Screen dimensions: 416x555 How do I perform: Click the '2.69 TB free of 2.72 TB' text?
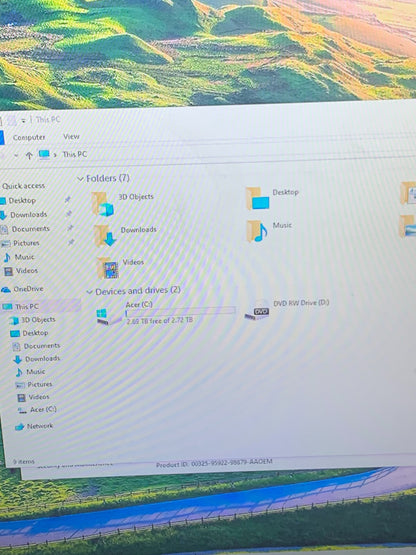[x=160, y=320]
